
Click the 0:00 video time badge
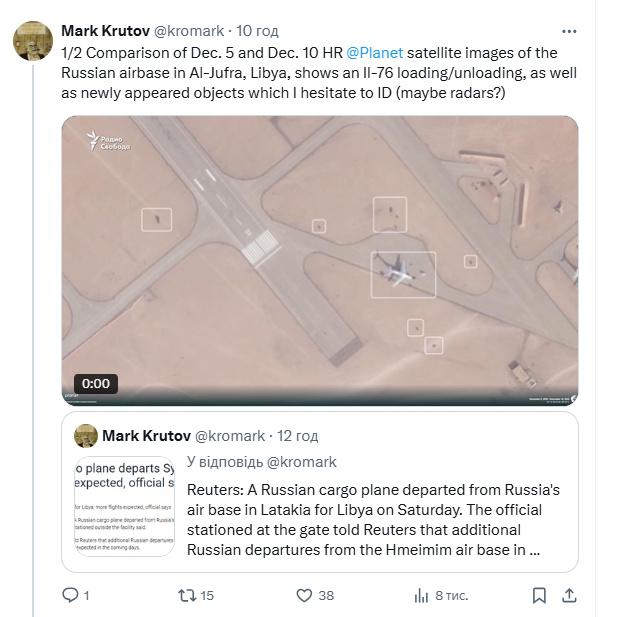(96, 383)
